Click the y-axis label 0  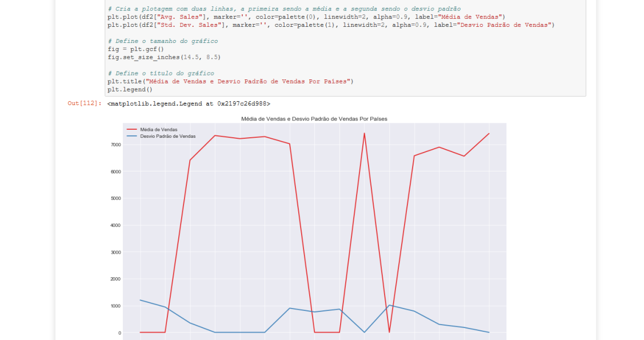tap(119, 333)
